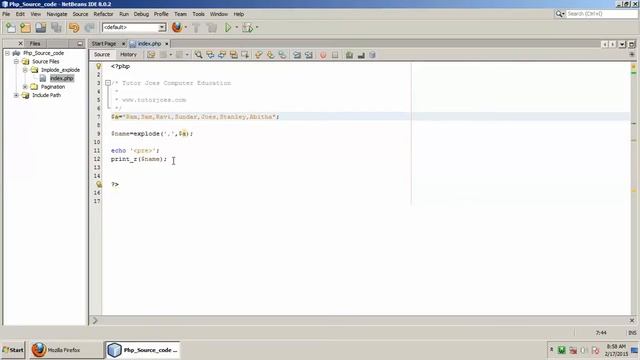Toggle Rectangular Selection in the editor toolbar
This screenshot has height=360, width=640.
[245, 55]
